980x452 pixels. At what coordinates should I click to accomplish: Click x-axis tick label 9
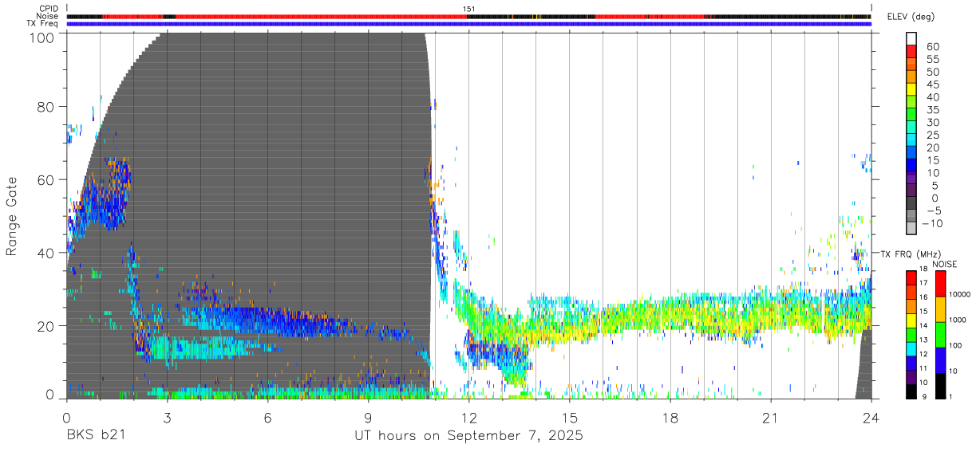coord(368,418)
